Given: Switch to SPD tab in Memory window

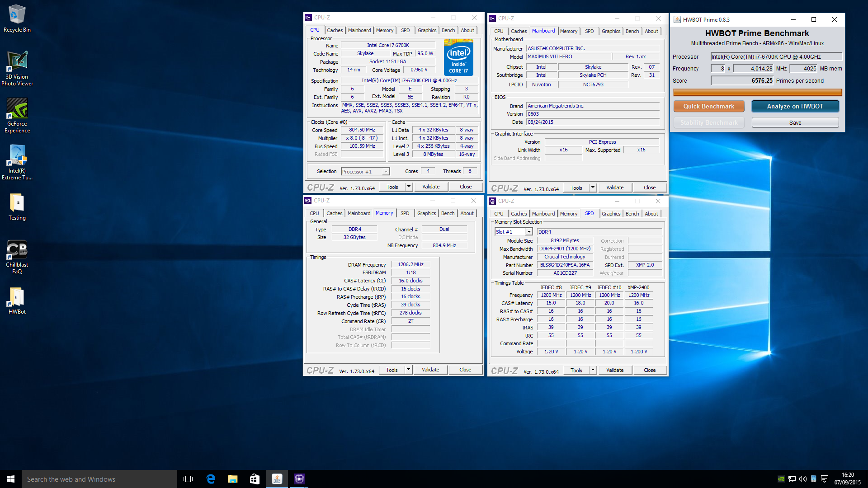Looking at the screenshot, I should point(405,213).
